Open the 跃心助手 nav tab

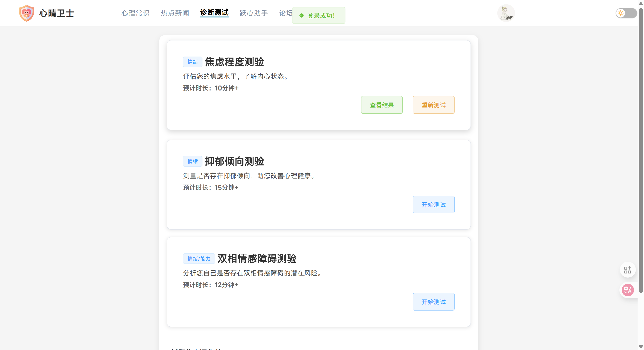coord(254,13)
